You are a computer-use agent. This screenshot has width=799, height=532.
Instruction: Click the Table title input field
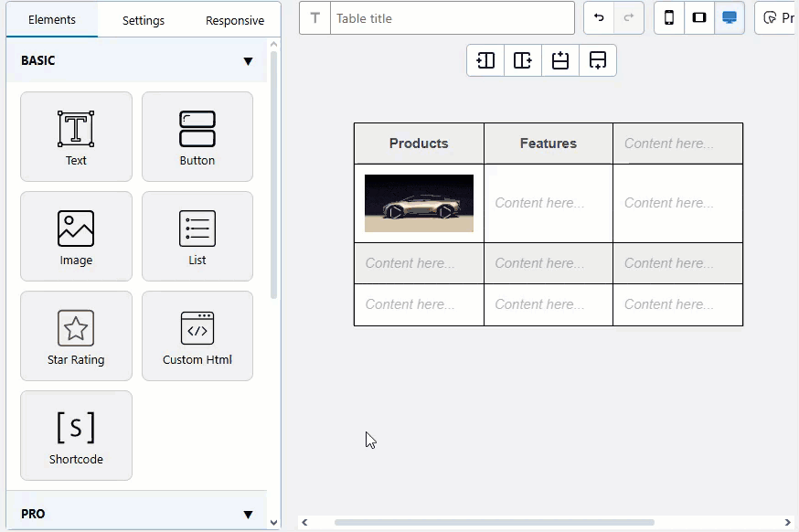[452, 18]
